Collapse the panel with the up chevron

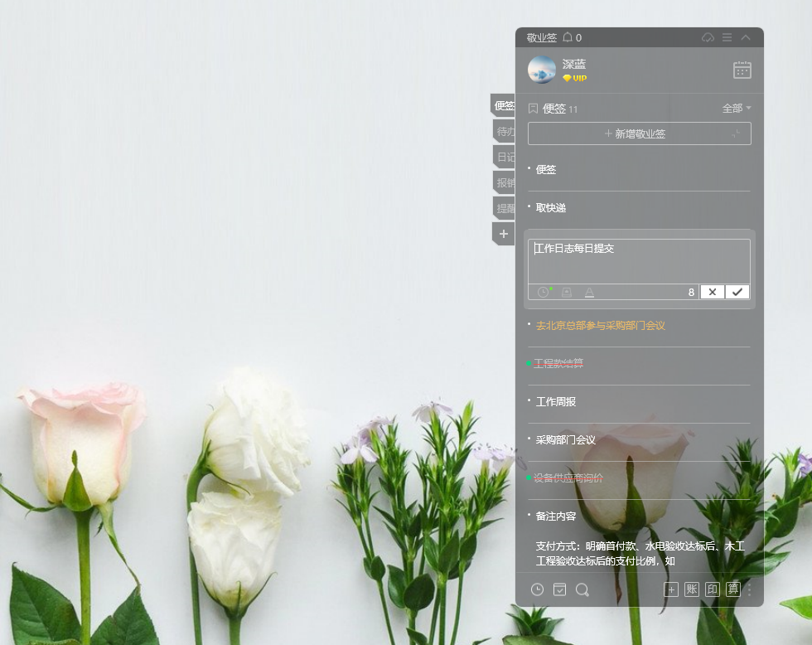pos(746,37)
